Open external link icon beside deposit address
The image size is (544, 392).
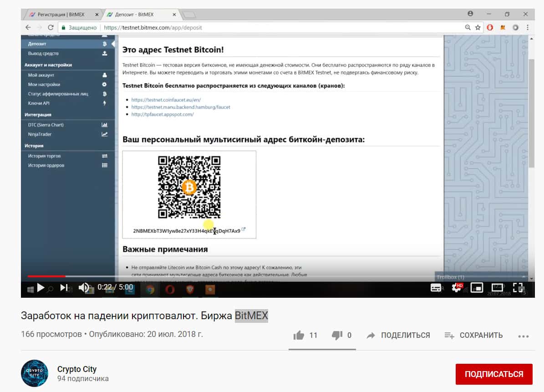point(244,229)
